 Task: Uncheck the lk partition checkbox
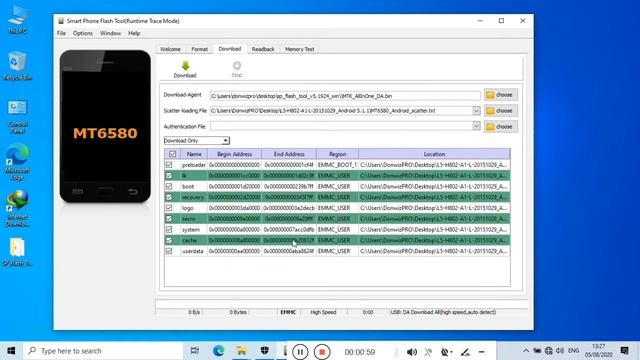(169, 176)
